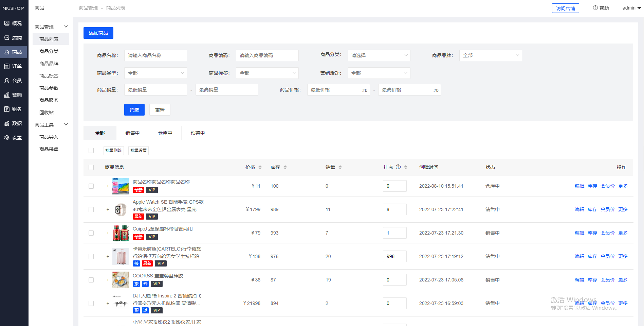Viewport: 644px width, 326px height.
Task: Check the COOKSS 宝宝餐盘硅胶 row checkbox
Action: 91,280
